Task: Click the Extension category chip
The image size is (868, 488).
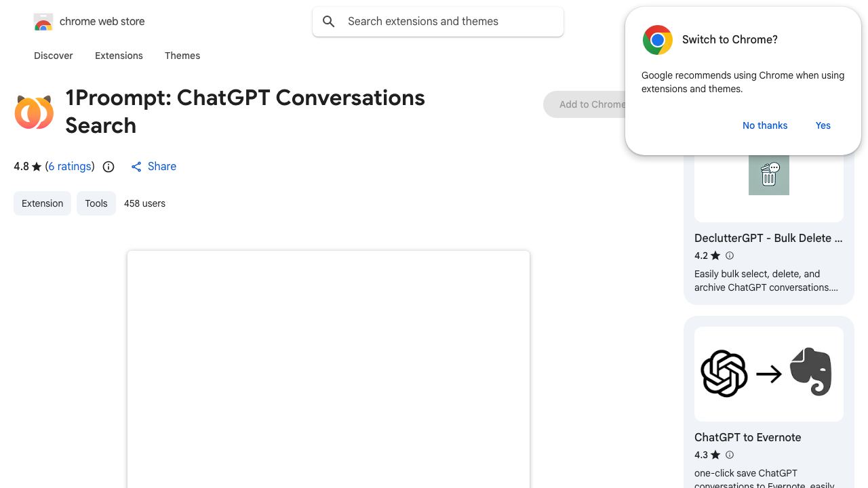Action: point(42,203)
